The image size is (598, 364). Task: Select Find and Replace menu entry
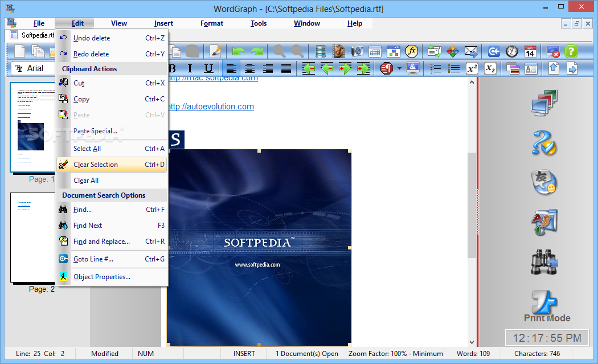[112, 242]
